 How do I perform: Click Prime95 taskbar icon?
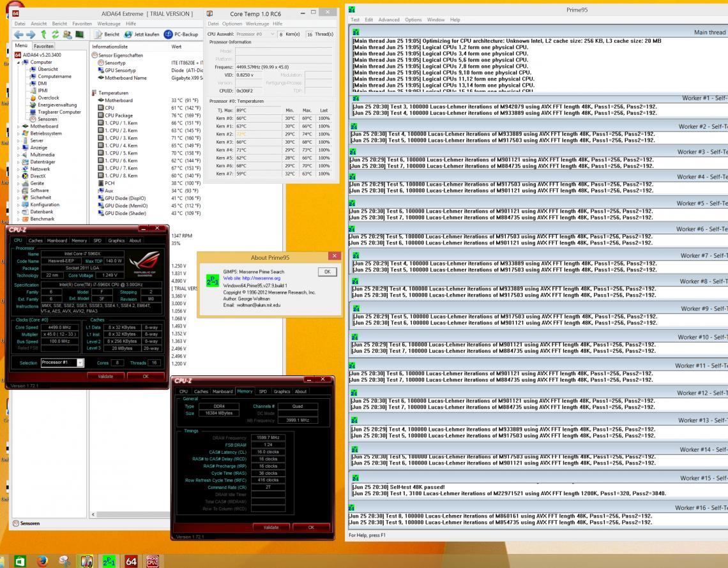109,561
